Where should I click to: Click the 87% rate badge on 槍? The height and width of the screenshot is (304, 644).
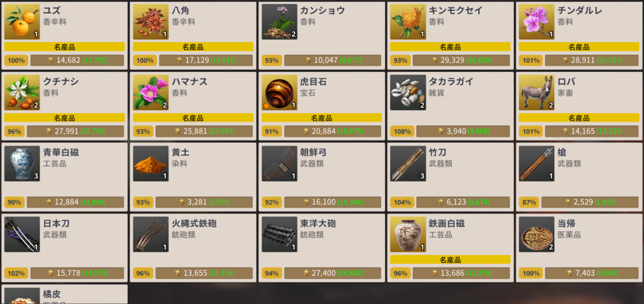[528, 202]
